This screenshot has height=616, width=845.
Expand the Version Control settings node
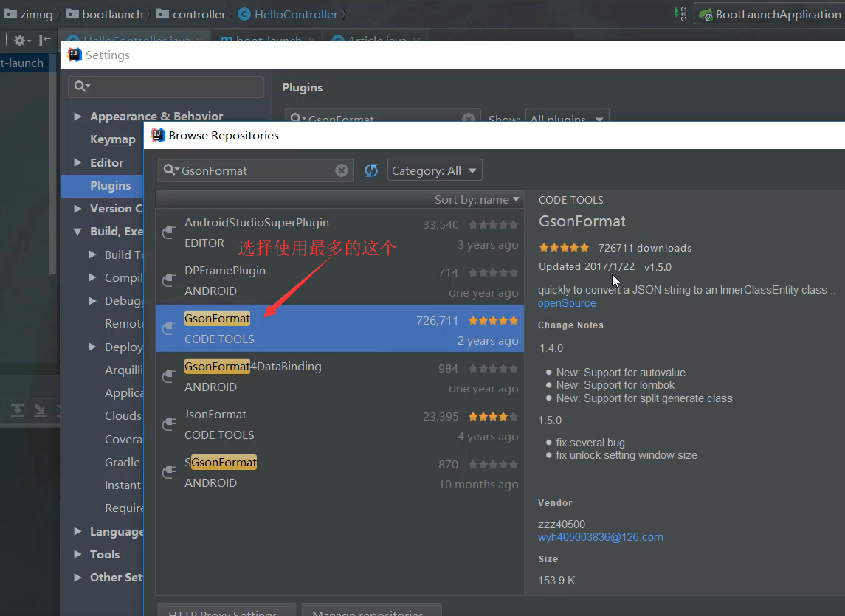(77, 208)
